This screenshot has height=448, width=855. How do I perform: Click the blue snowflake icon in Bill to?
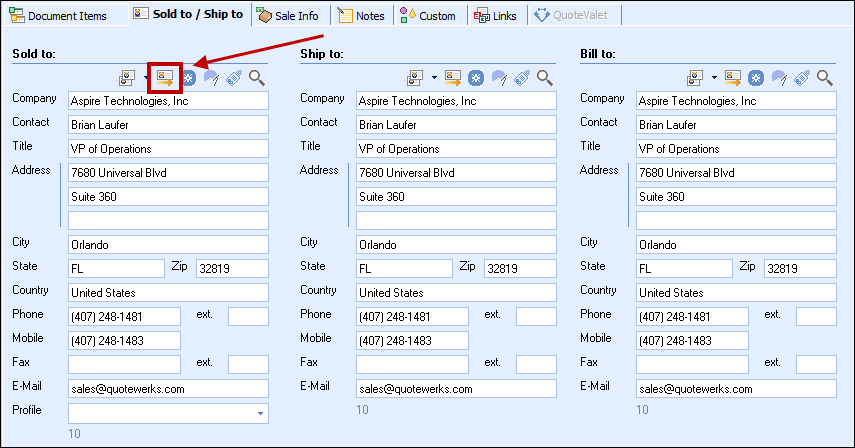(756, 77)
